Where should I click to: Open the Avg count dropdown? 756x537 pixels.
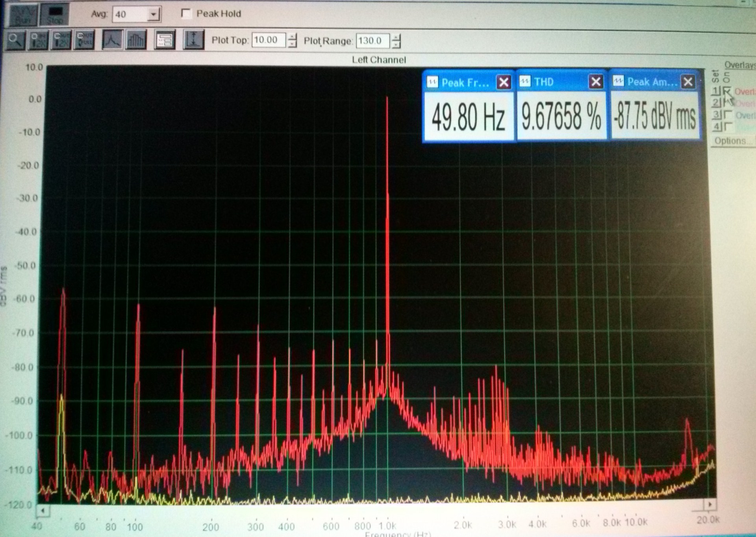pos(153,15)
